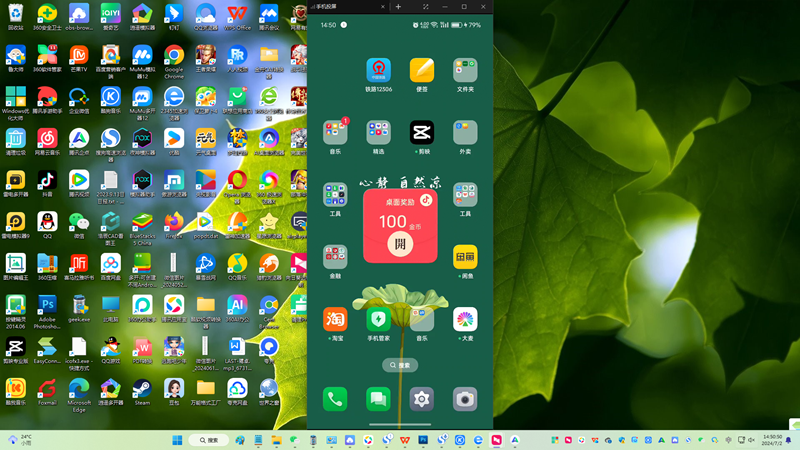Launch the 大麦 app on the phone
The image size is (800, 450).
coord(465,319)
